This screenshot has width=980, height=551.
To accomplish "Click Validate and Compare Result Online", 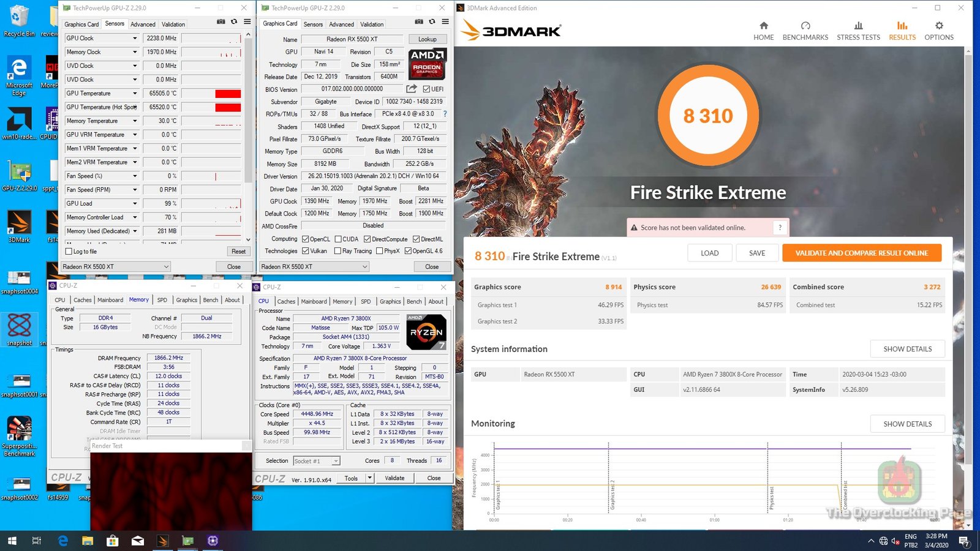I will tap(861, 253).
